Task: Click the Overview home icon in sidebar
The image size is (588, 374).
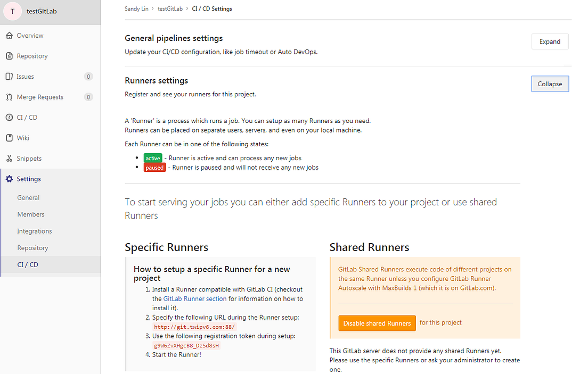Action: tap(10, 36)
